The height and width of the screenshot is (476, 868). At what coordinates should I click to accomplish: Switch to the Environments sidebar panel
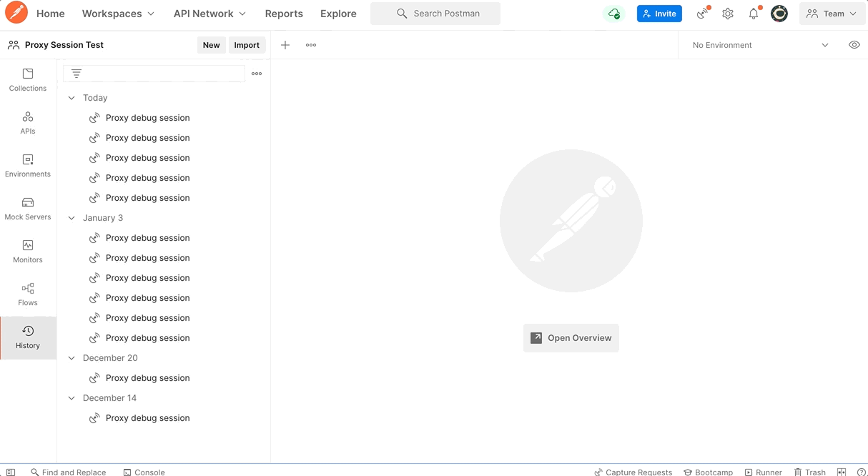tap(28, 166)
